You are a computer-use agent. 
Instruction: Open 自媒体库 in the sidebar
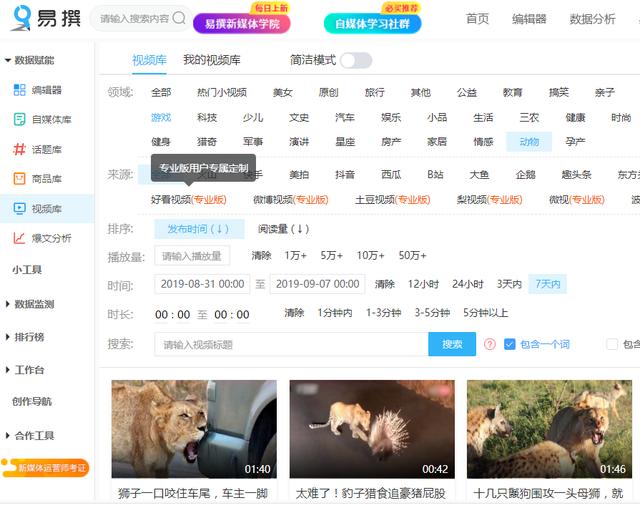click(x=50, y=120)
